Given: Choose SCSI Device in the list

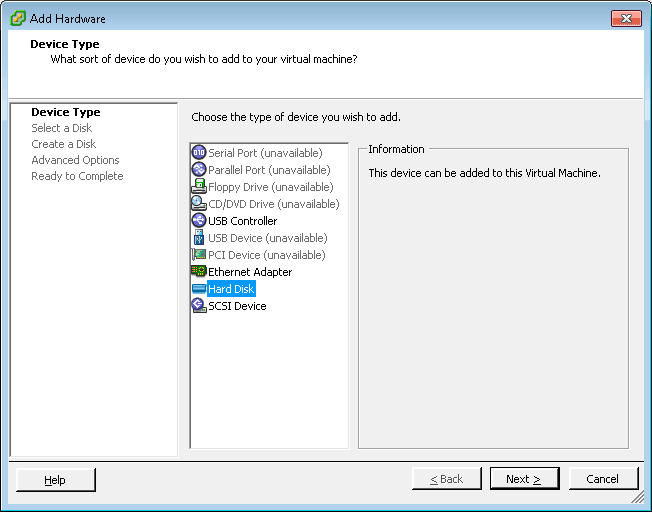Looking at the screenshot, I should coord(237,306).
